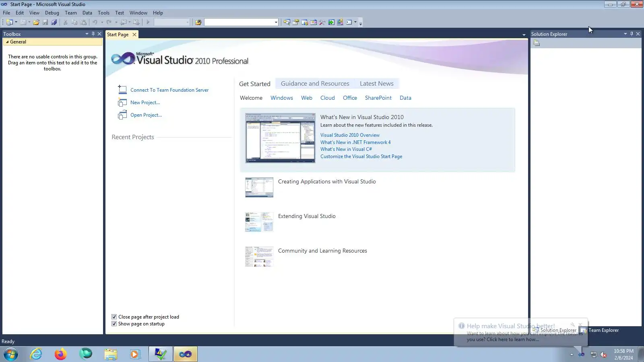Click the Solution Explorer panel's properties icon
Viewport: 644px width, 362px height.
click(x=537, y=43)
